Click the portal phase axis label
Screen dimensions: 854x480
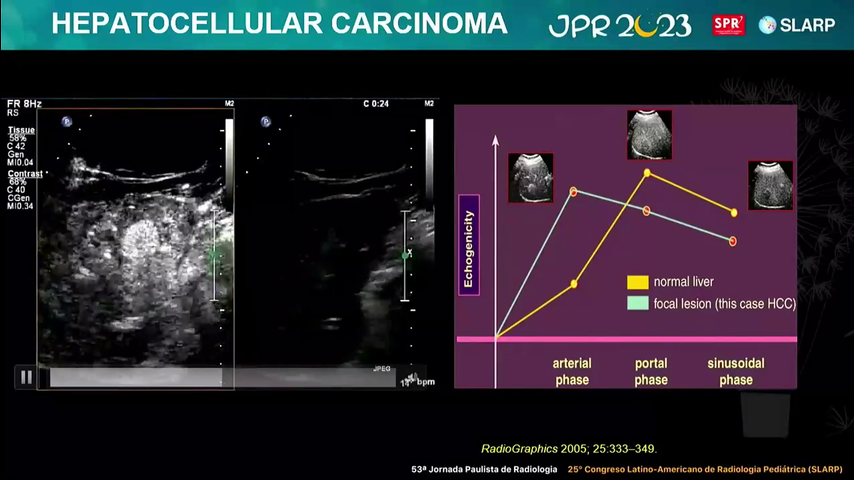[650, 371]
